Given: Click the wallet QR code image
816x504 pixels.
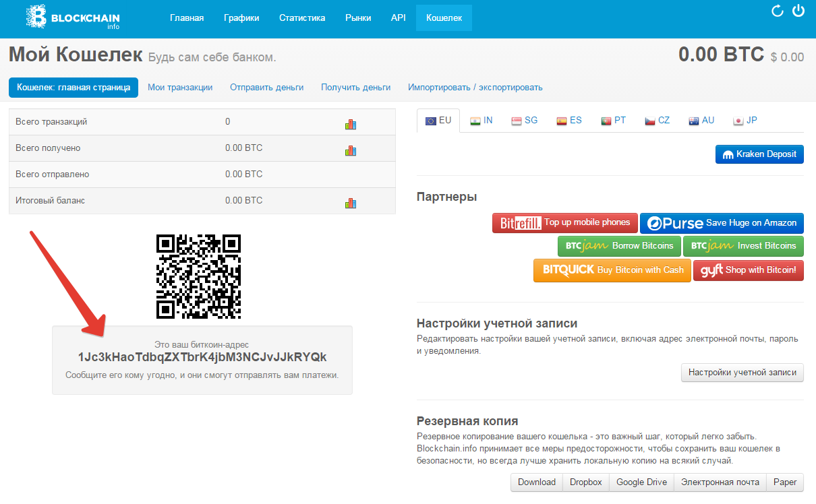Looking at the screenshot, I should (x=198, y=276).
